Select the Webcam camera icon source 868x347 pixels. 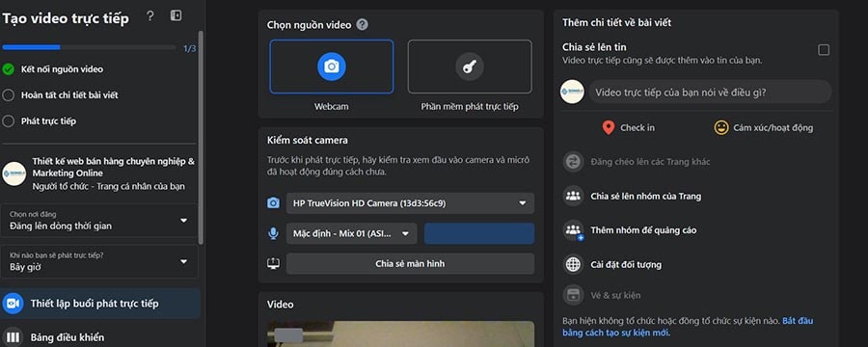[332, 67]
